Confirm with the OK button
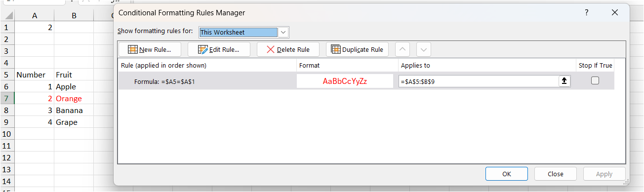 click(506, 174)
